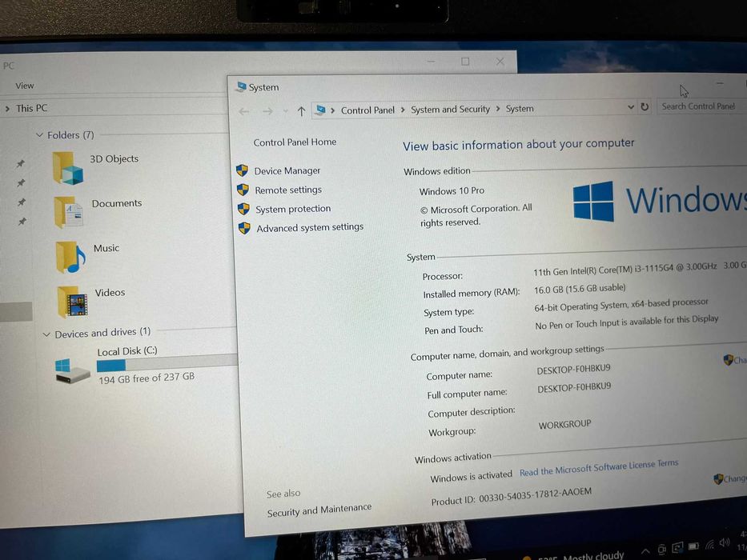Collapse the Folders (7) group
Viewport: 747px width, 560px height.
[39, 135]
